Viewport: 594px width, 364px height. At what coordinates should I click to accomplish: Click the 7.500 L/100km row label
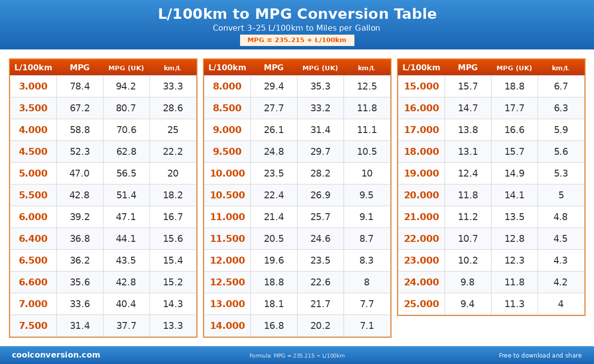33,326
